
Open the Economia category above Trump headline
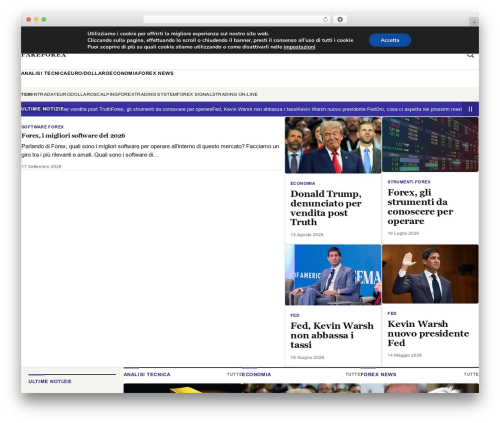click(x=303, y=183)
